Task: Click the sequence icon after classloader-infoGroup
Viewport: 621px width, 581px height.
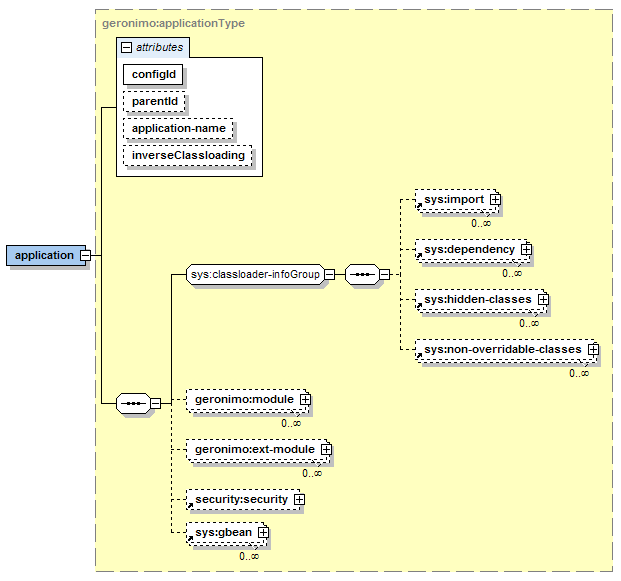Action: (362, 274)
